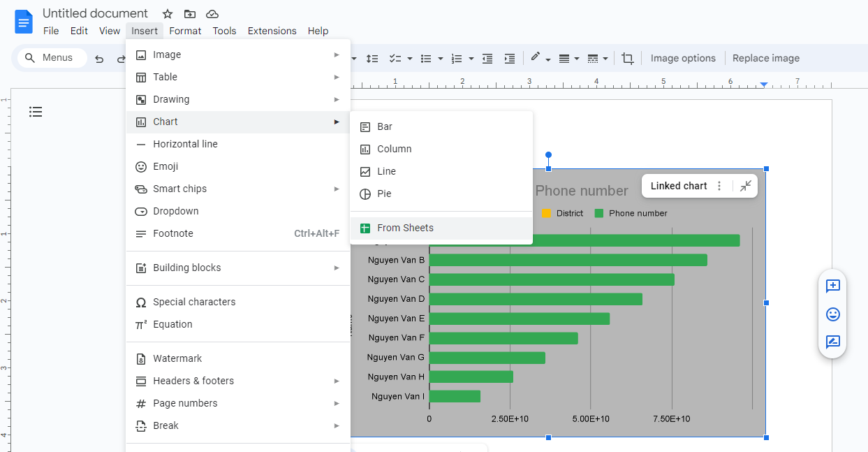The image size is (868, 452).
Task: Choose Pie chart from submenu
Action: click(x=384, y=194)
